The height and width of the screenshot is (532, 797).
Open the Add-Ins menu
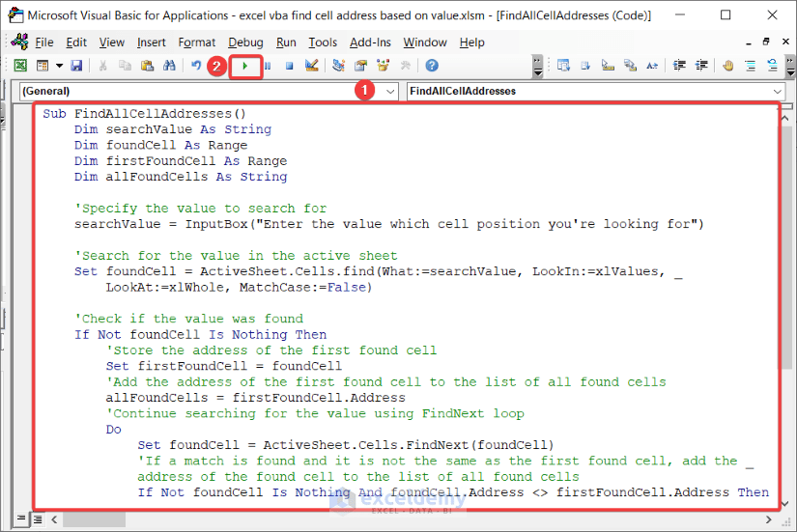pos(370,42)
